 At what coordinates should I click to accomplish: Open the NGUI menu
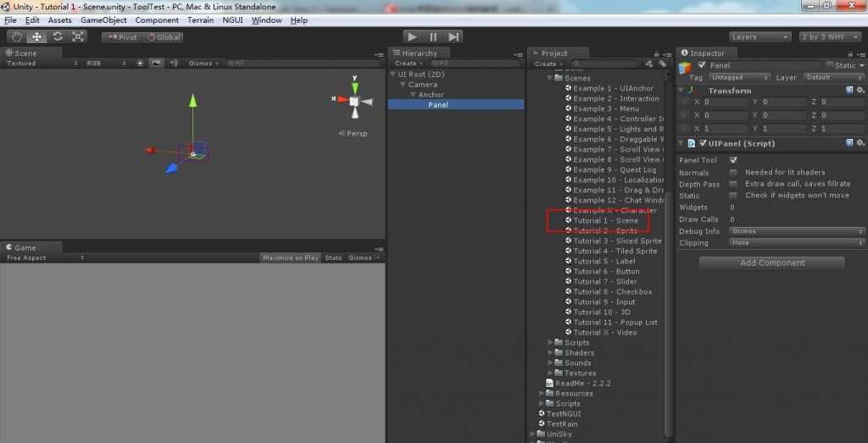(232, 20)
